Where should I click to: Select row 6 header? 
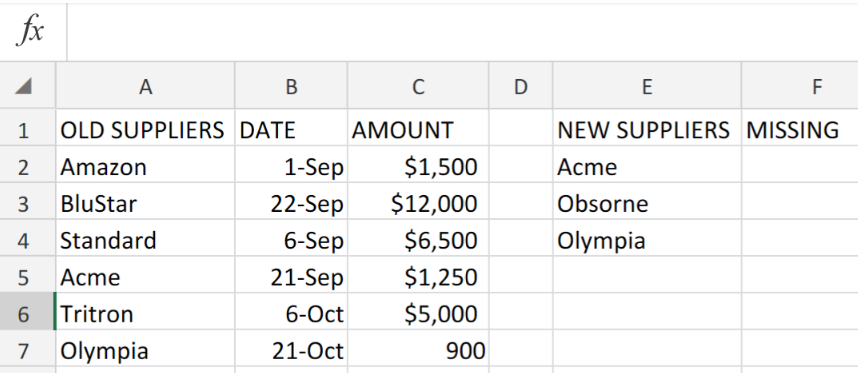click(x=23, y=314)
